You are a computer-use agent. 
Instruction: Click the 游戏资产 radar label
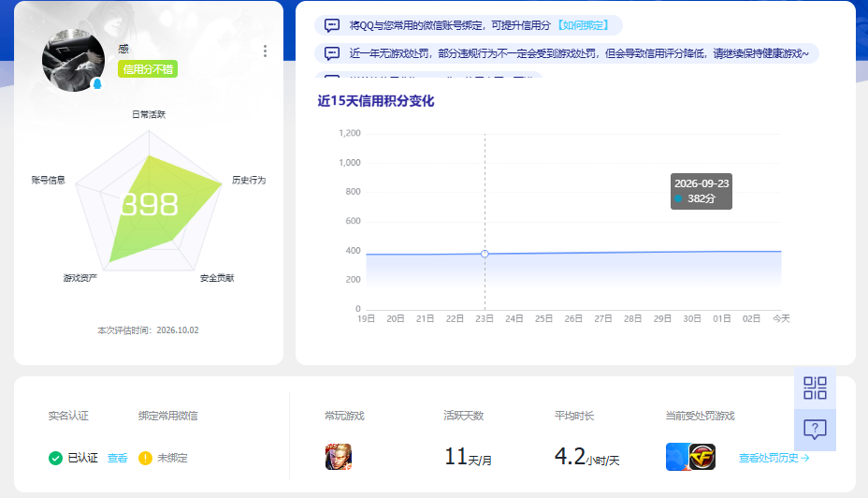80,278
